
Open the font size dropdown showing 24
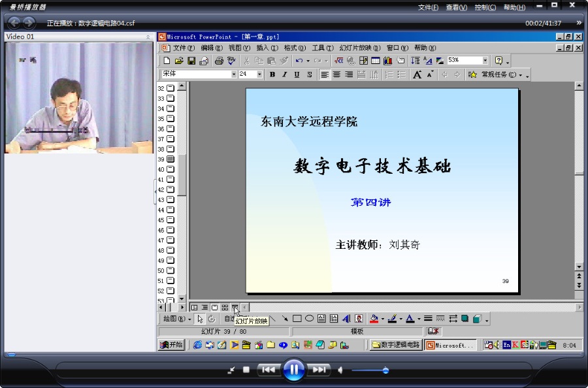259,74
